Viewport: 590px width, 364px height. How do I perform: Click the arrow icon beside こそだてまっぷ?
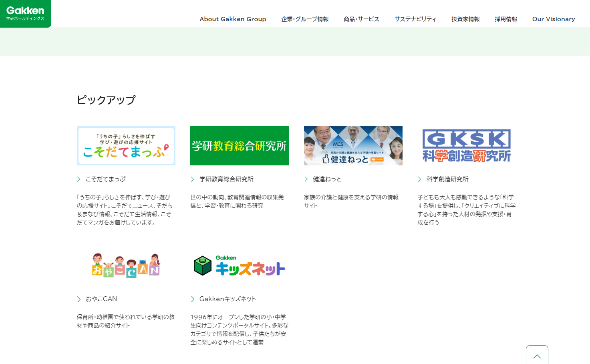click(x=79, y=179)
